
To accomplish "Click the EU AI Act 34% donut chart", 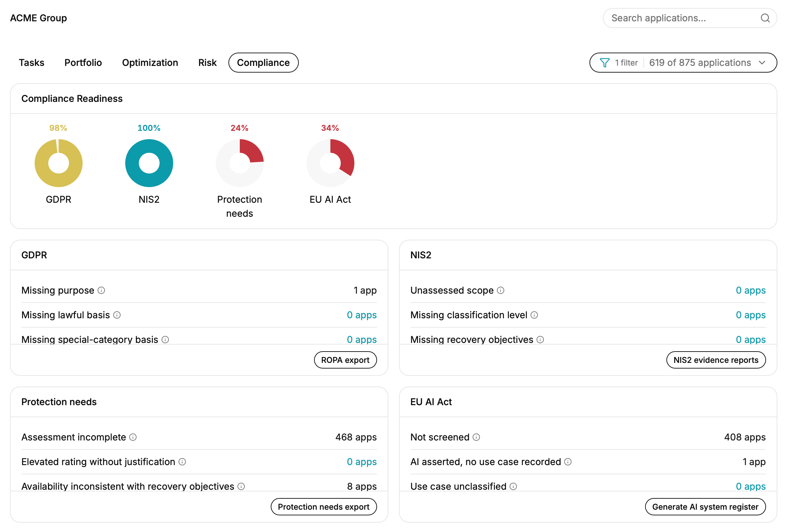I will coord(330,163).
